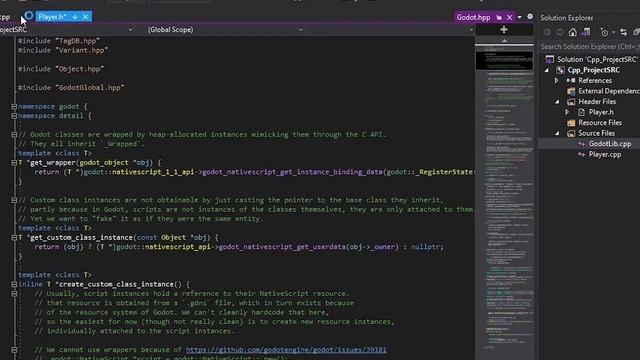This screenshot has width=640, height=360.
Task: Fold the 'Custom class instances' comment block
Action: [14, 200]
